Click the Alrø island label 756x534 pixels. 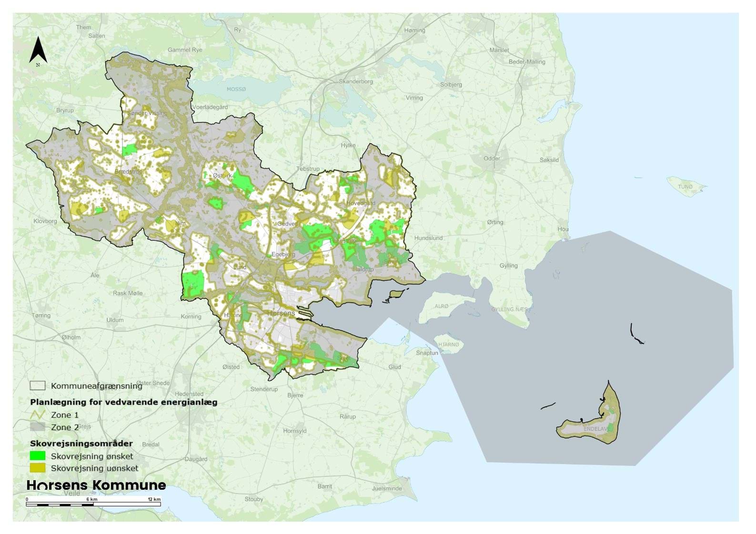441,306
